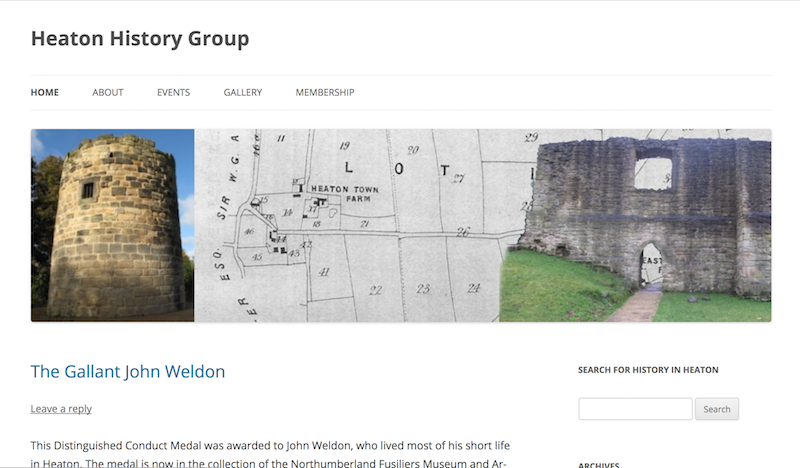Viewport: 800px width, 468px height.
Task: Select the EVENTS menu item
Action: coord(173,92)
